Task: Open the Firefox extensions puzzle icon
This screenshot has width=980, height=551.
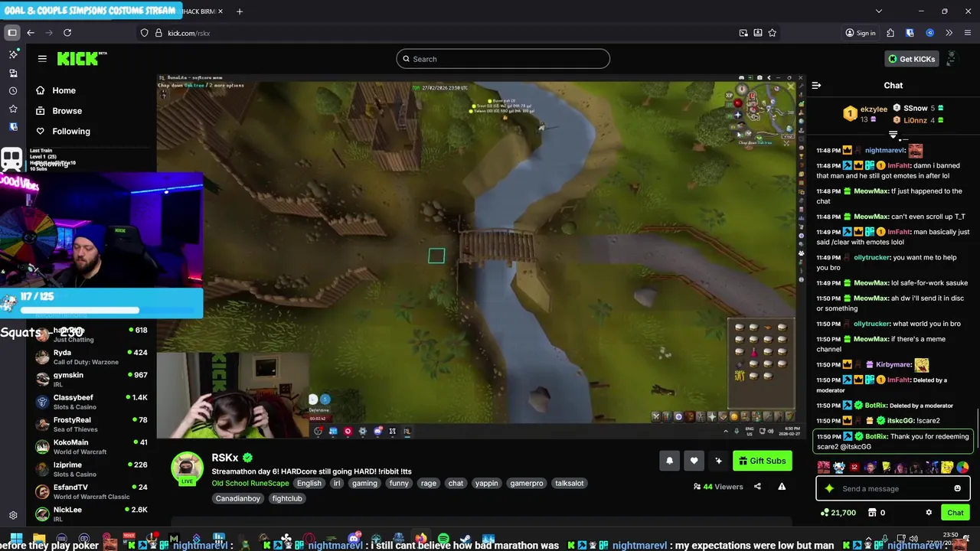Action: pyautogui.click(x=890, y=33)
